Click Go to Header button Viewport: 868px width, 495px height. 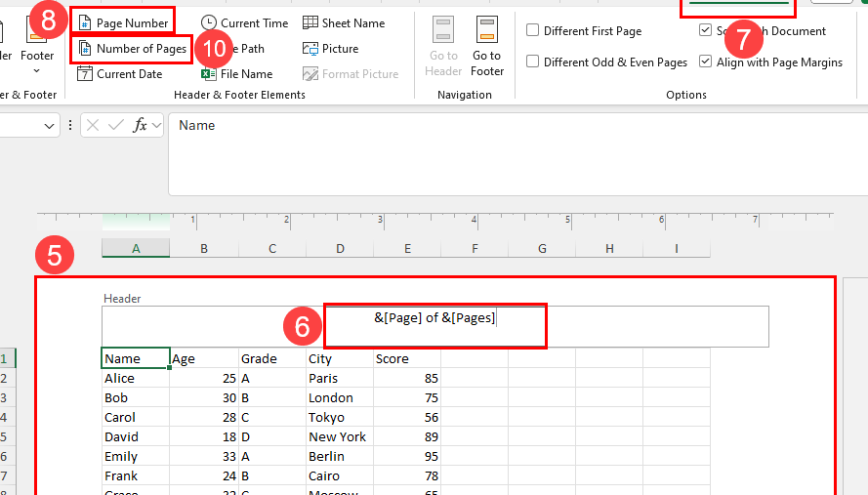pos(443,47)
